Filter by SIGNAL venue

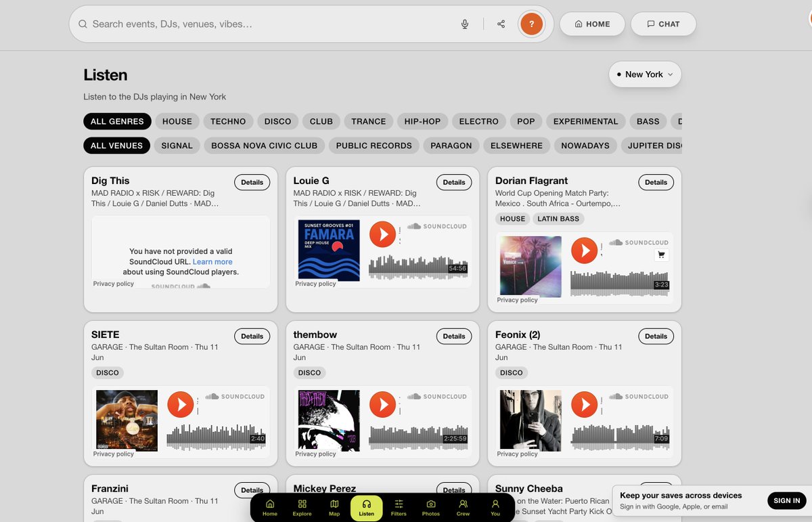[177, 146]
